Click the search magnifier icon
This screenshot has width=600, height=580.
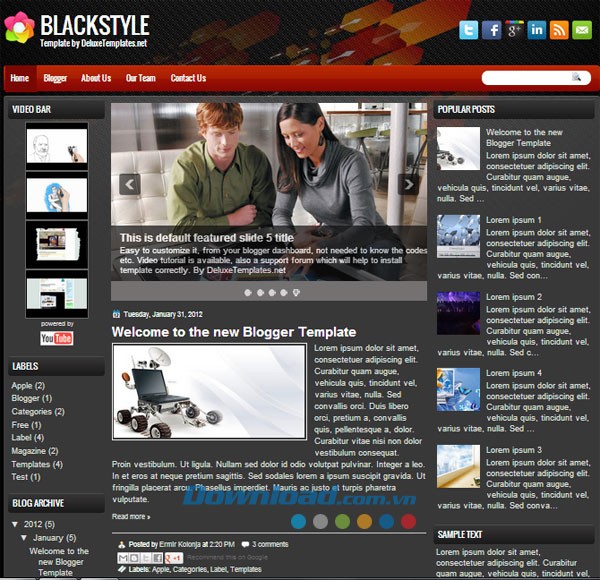576,77
